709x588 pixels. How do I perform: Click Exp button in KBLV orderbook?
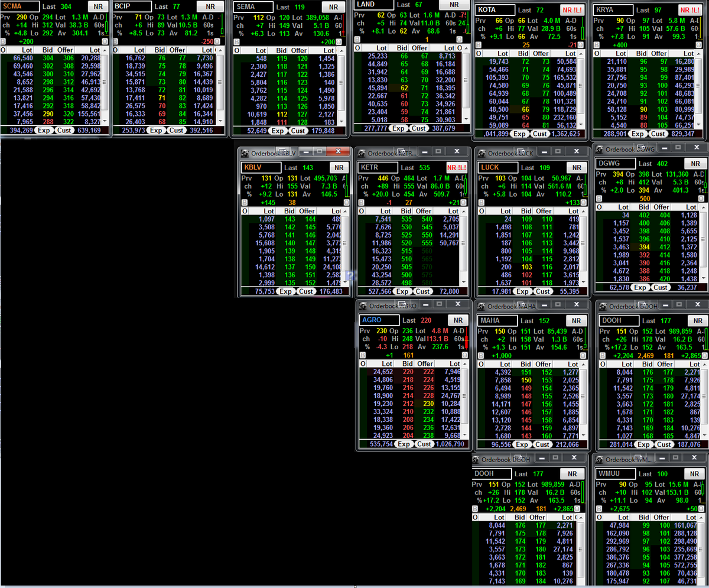tap(286, 291)
